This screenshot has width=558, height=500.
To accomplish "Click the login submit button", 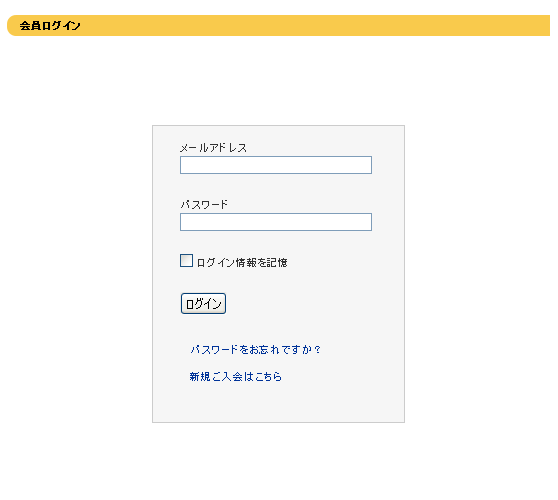I will [x=203, y=304].
